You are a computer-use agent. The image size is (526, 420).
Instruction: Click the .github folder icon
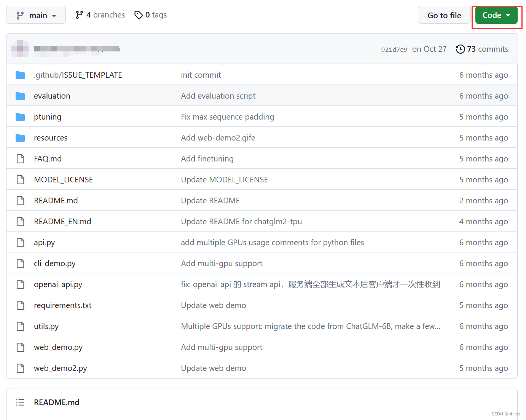20,75
